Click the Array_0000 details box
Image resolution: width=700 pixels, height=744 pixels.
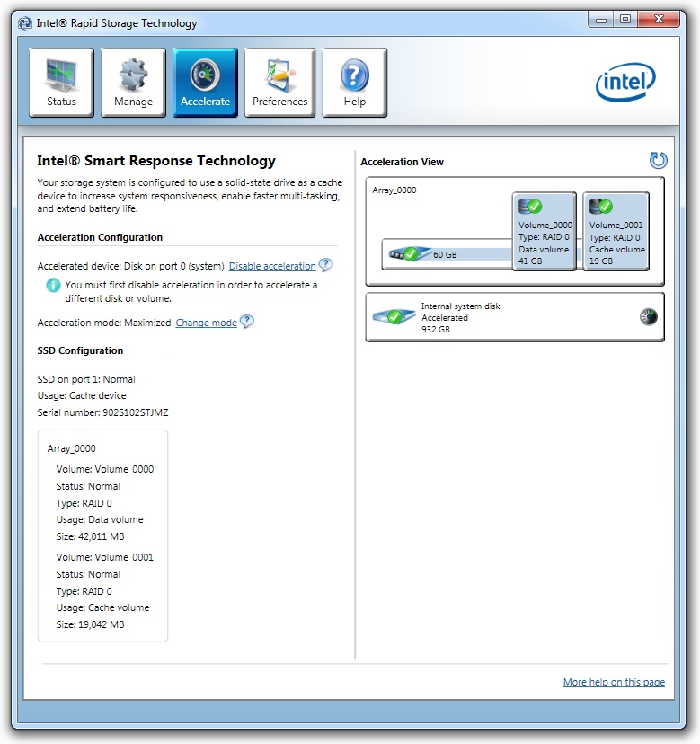tap(102, 536)
